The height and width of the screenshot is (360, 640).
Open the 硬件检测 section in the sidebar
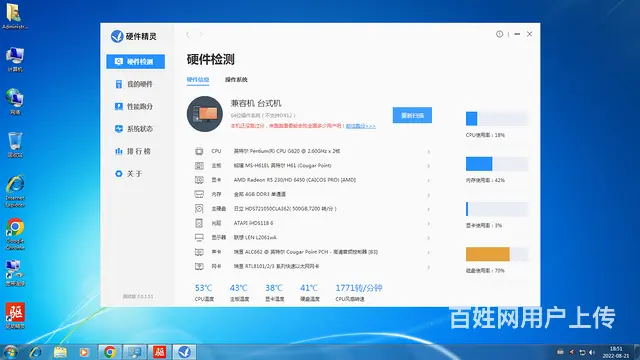coord(136,62)
